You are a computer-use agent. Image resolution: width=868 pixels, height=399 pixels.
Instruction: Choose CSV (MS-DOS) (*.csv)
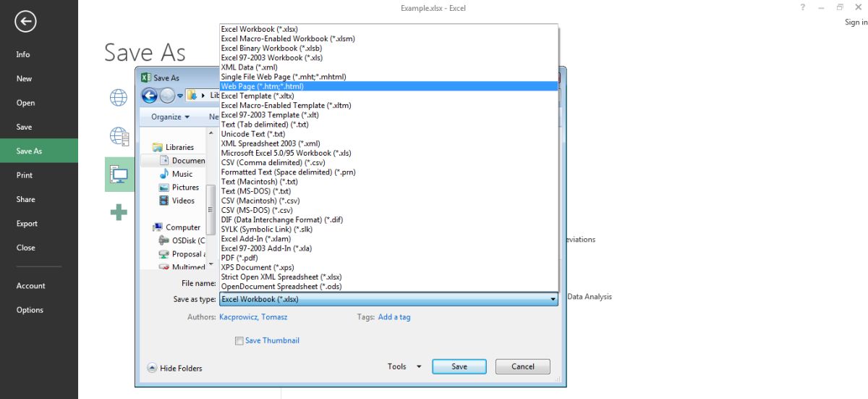[x=388, y=210]
